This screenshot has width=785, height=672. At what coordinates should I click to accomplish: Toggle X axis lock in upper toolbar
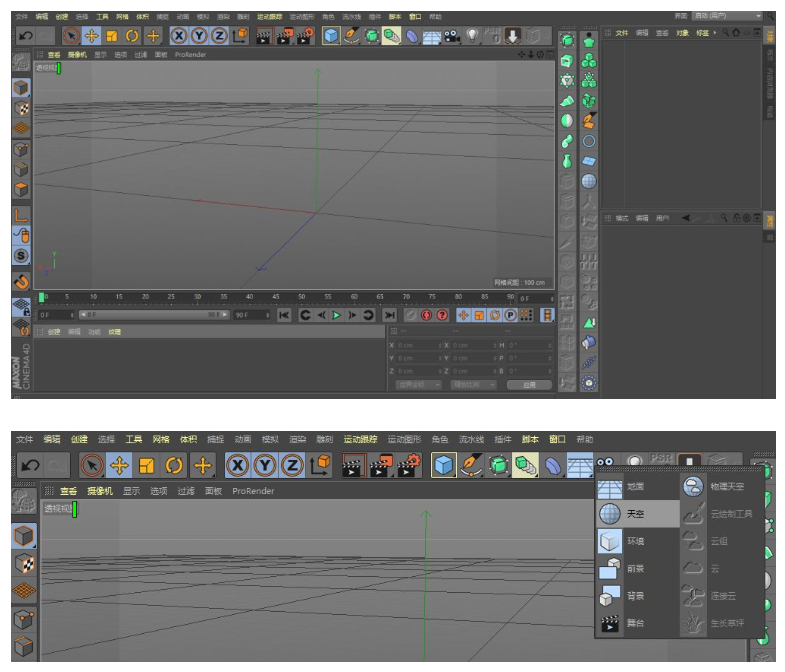[179, 36]
